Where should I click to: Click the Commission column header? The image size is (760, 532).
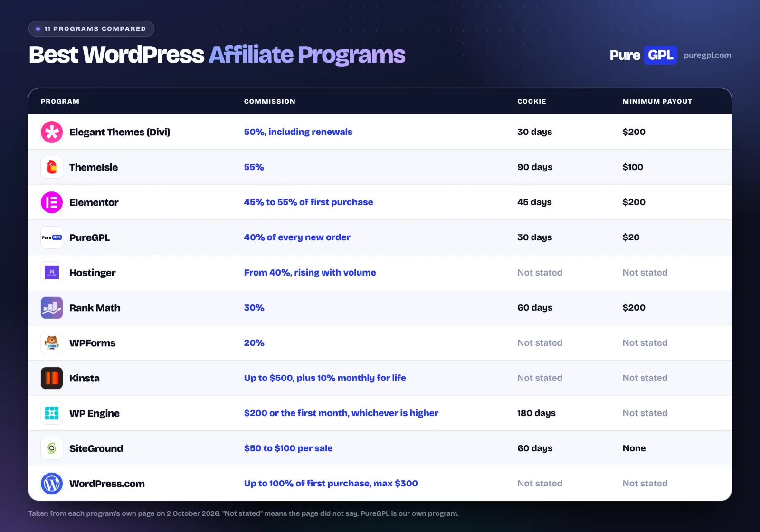click(269, 101)
